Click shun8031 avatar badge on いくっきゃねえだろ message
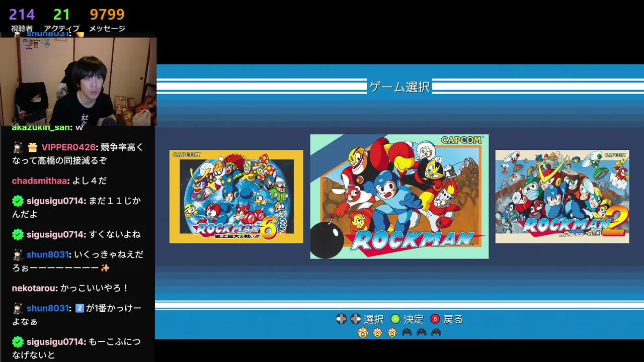Screen dimensions: 644x362 click(18, 254)
